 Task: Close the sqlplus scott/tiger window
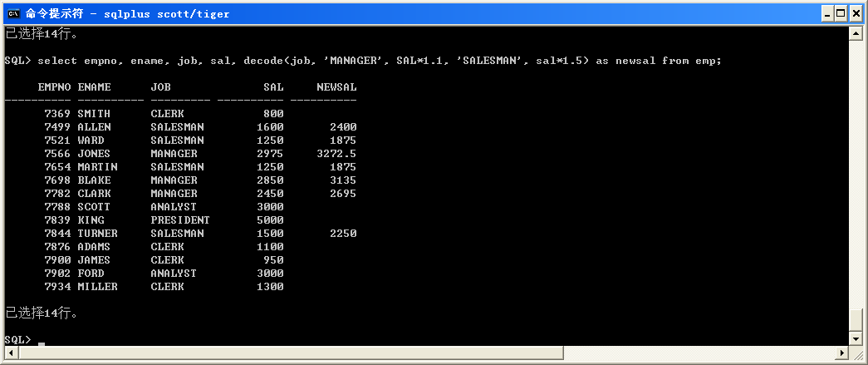pos(855,13)
